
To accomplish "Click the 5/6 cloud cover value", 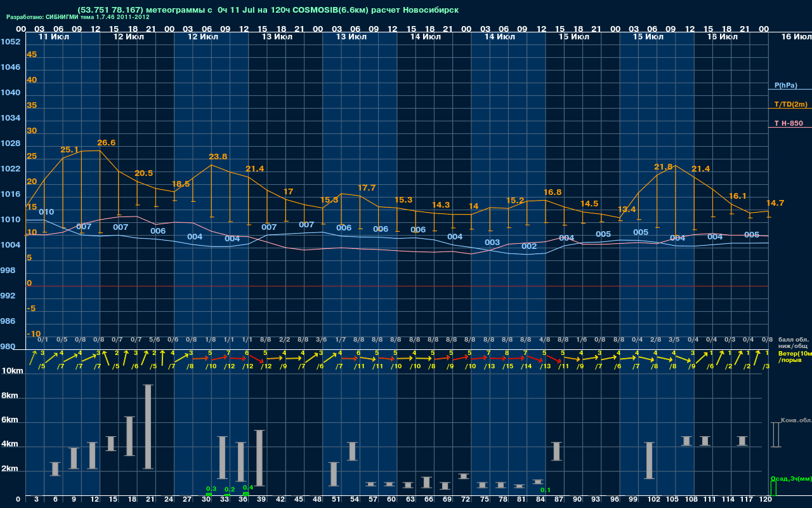I will click(154, 340).
